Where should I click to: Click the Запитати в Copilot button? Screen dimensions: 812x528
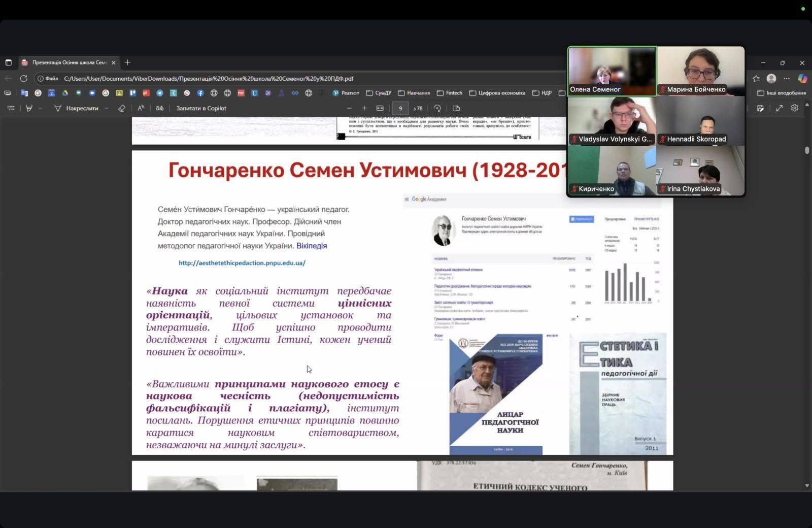point(201,108)
